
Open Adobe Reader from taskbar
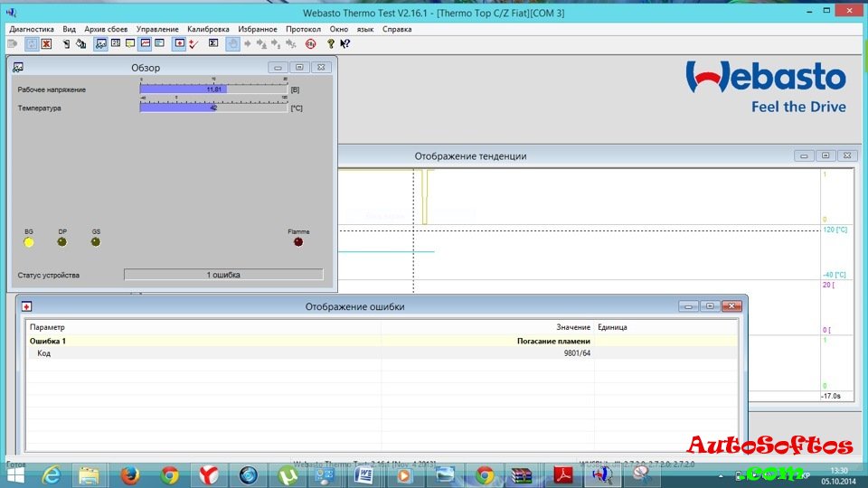[563, 475]
